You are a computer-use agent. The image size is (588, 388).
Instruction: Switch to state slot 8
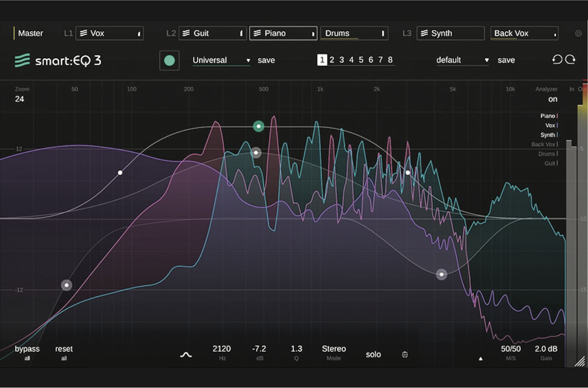[390, 60]
